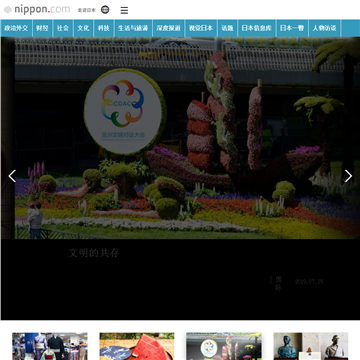Show the previous slide with left arrow
The height and width of the screenshot is (360, 360).
pyautogui.click(x=12, y=176)
